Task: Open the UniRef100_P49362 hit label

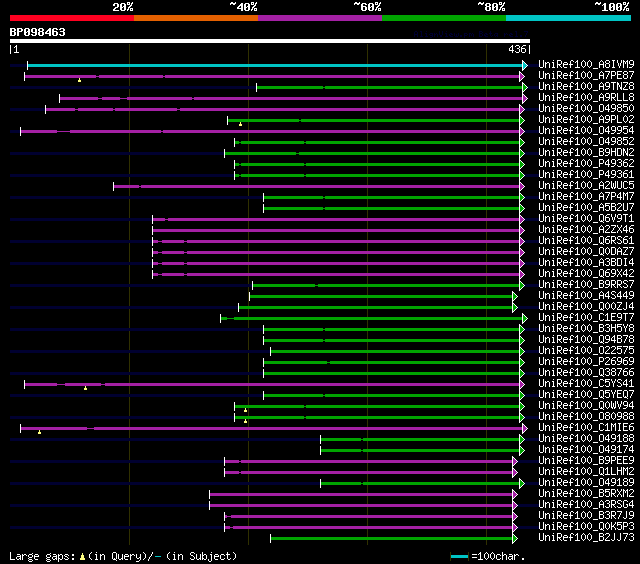Action: (585, 164)
